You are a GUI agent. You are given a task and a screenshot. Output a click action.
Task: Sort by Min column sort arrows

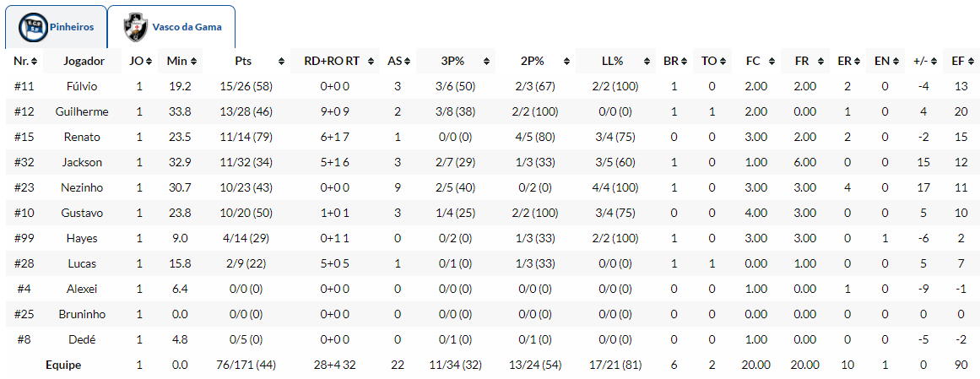[x=195, y=62]
